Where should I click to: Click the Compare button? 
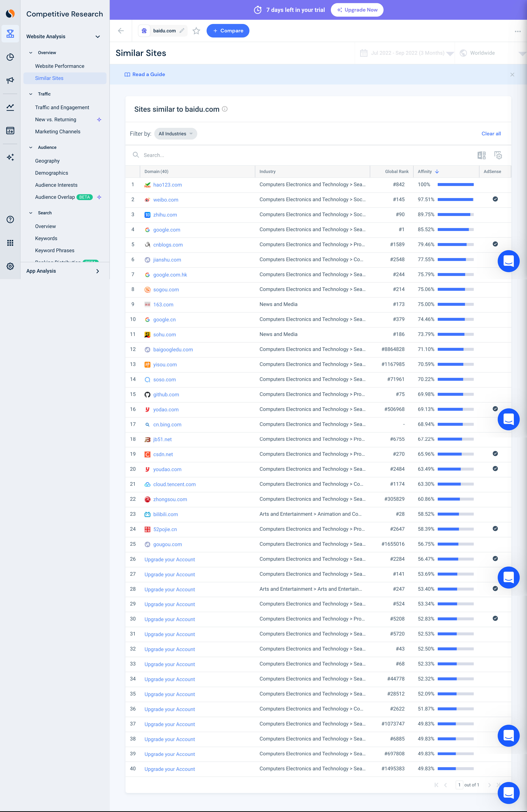pyautogui.click(x=228, y=31)
